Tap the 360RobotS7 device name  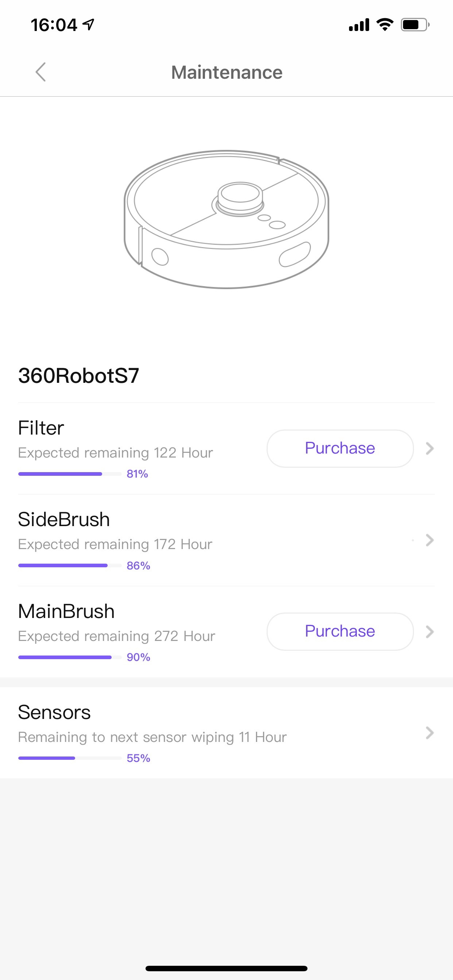[x=79, y=376]
